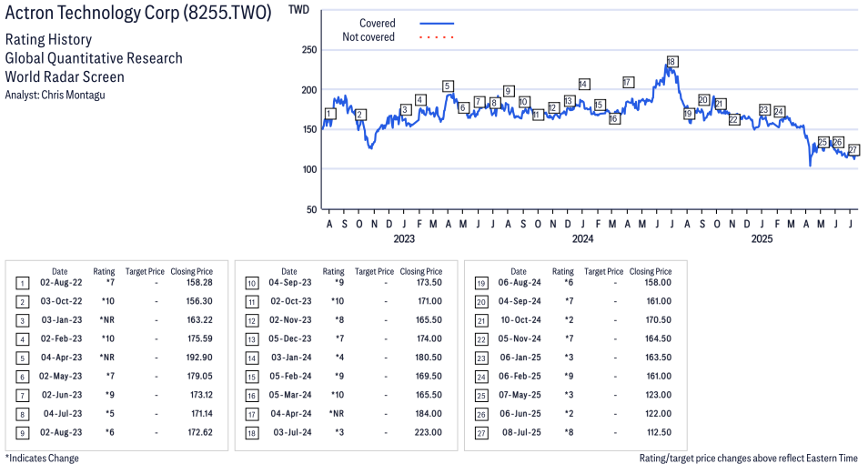Image resolution: width=868 pixels, height=464 pixels.
Task: Select the closing price 112.50
Action: (658, 432)
